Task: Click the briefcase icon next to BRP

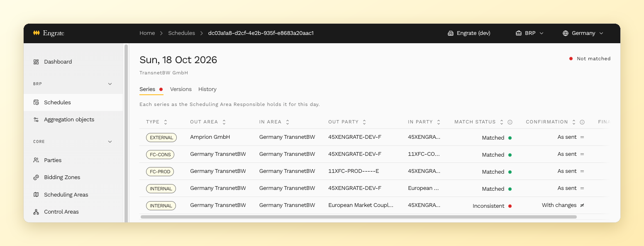Action: (x=519, y=33)
